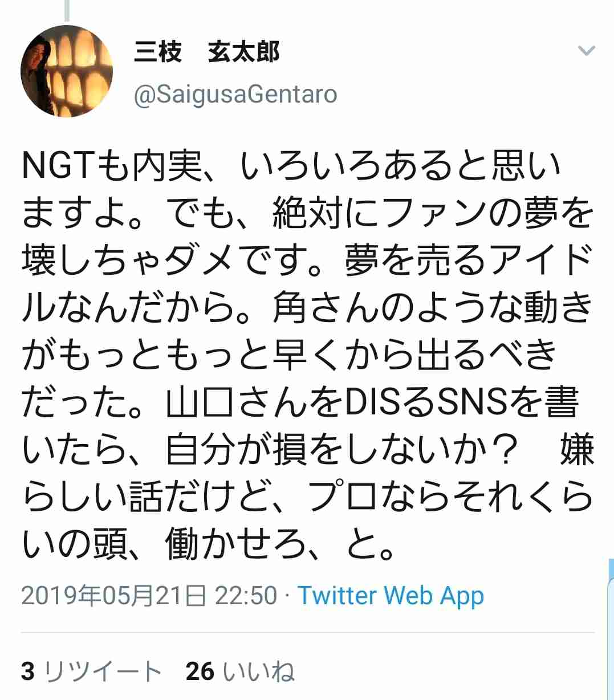
Task: Open the tweet options chevron menu
Action: (x=586, y=51)
